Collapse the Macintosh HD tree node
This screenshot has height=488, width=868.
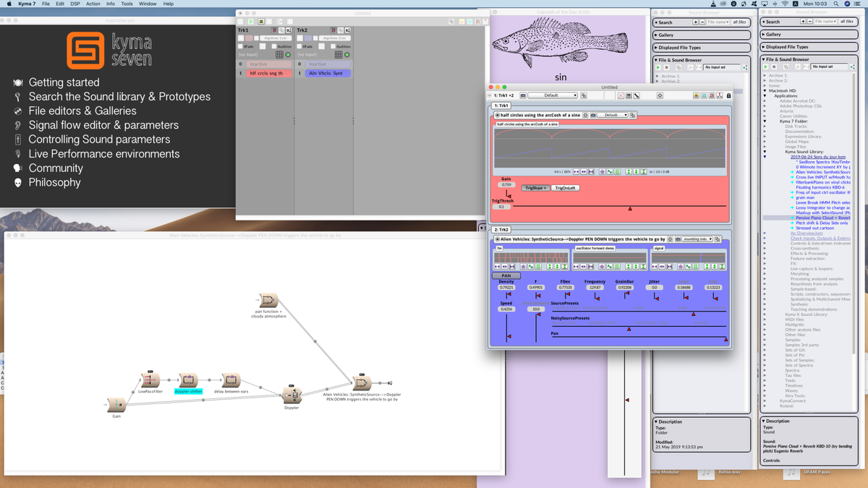(765, 90)
